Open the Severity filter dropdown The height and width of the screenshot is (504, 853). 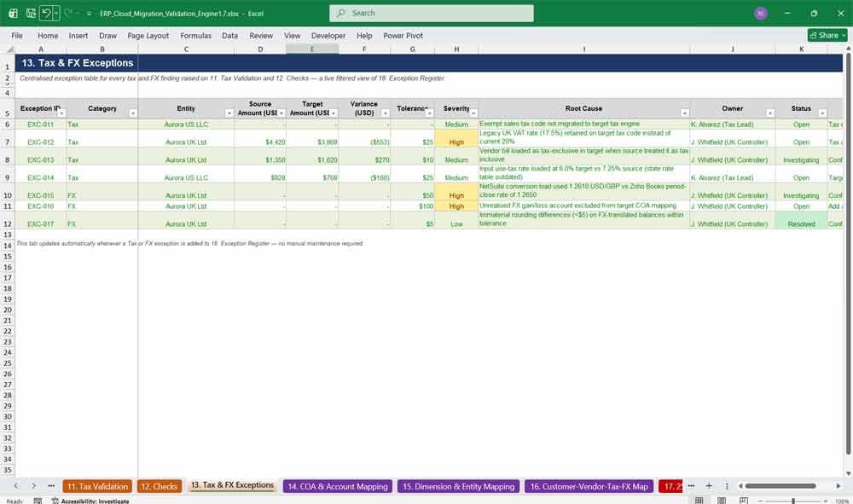click(x=473, y=113)
